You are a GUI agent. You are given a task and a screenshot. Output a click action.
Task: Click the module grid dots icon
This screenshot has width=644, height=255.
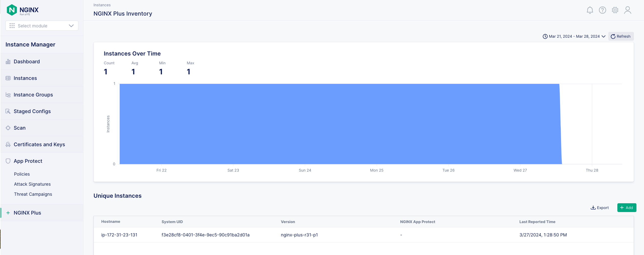(12, 26)
